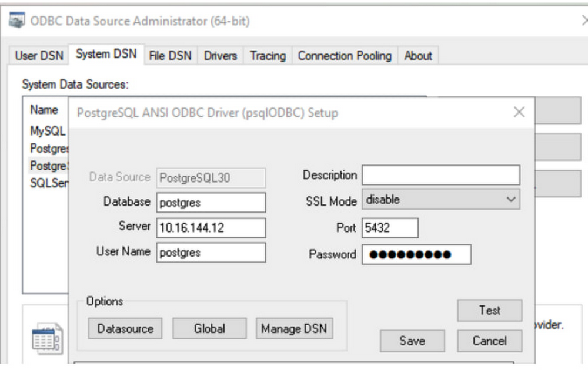Image resolution: width=588 pixels, height=370 pixels.
Task: Click into the Database field
Action: [211, 203]
